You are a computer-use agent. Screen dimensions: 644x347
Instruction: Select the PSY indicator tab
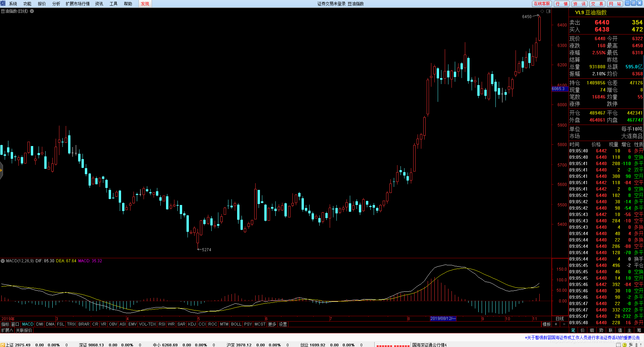248,324
